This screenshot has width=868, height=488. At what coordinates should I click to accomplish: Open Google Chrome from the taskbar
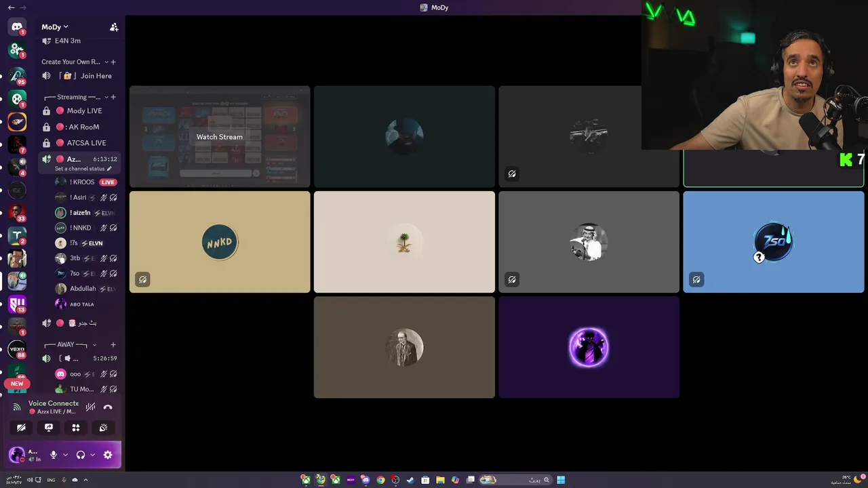click(x=380, y=480)
